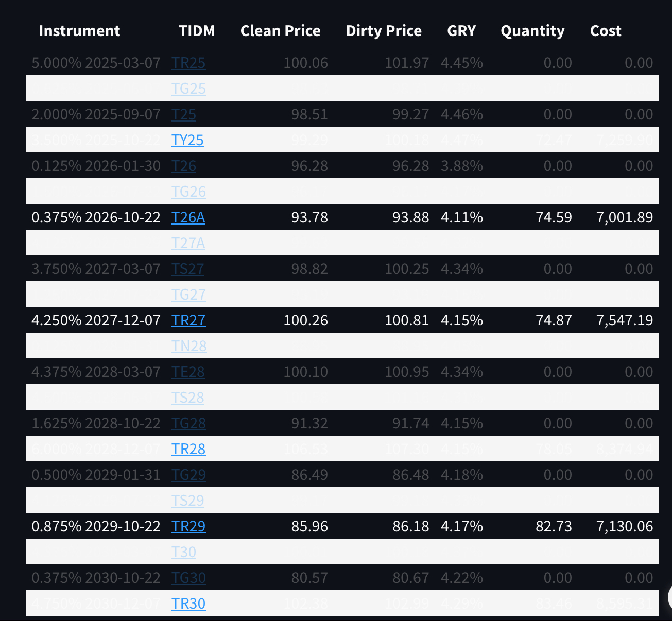Open the TS29 link
Image resolution: width=672 pixels, height=621 pixels.
(188, 501)
